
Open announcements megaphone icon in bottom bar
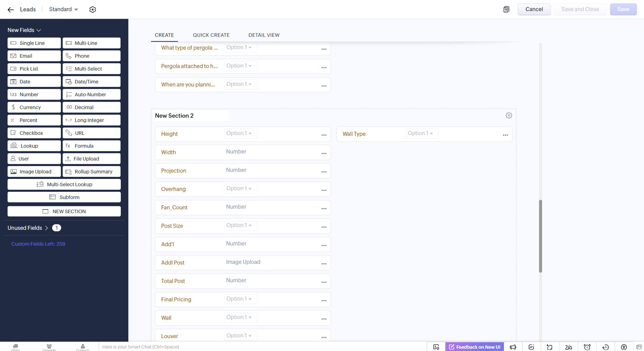(x=513, y=347)
